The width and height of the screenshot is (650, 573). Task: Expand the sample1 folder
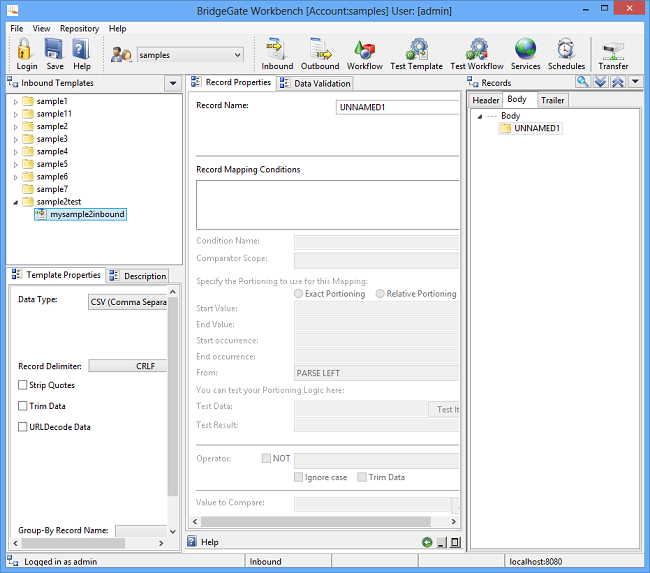click(16, 102)
